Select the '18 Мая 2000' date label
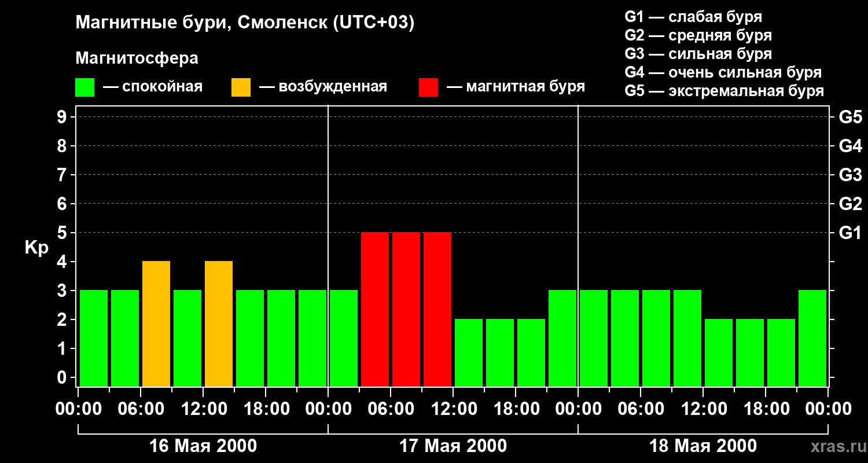Screen dimensions: 868x463 point(703,446)
